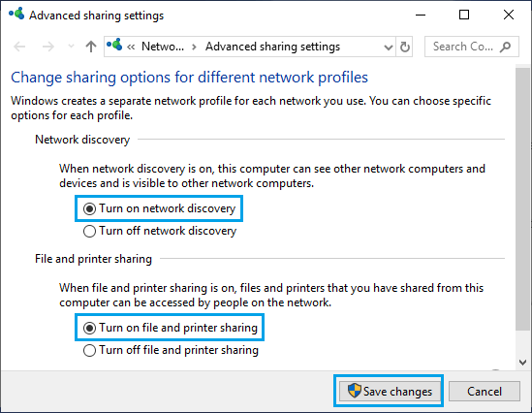Viewport: 532px width, 413px height.
Task: Maximize the Advanced sharing settings window
Action: pyautogui.click(x=464, y=15)
